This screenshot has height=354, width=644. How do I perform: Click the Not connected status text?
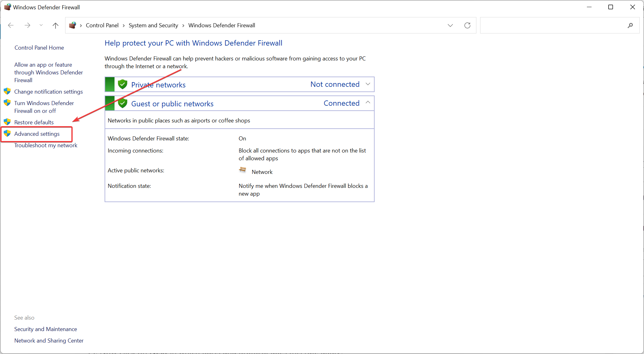point(335,84)
